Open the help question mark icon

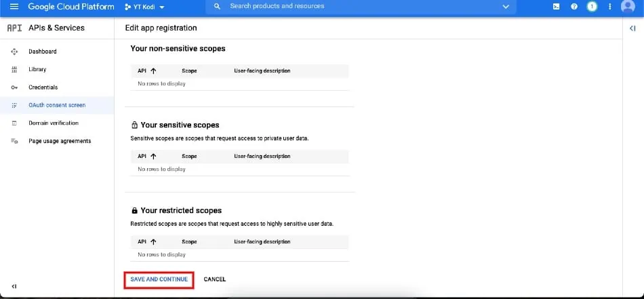(x=573, y=7)
